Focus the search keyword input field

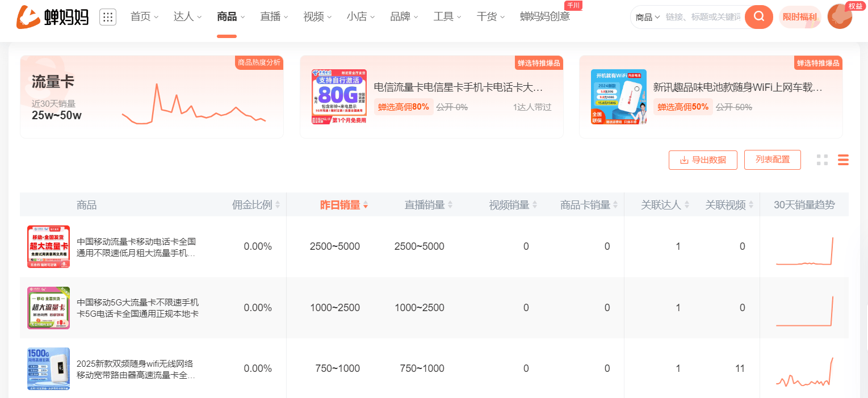tap(703, 18)
